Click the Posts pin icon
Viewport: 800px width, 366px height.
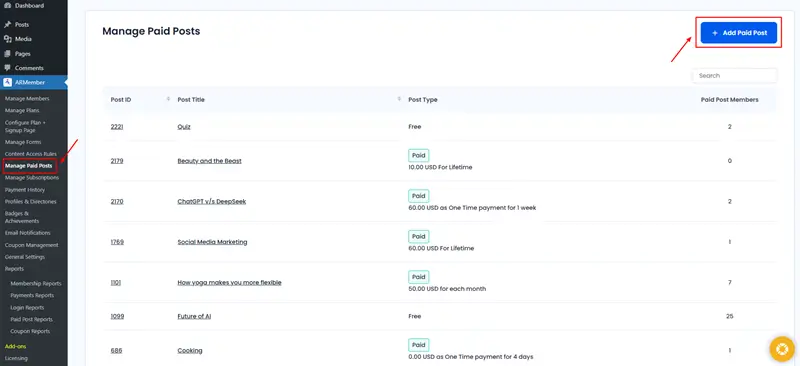tap(7, 25)
